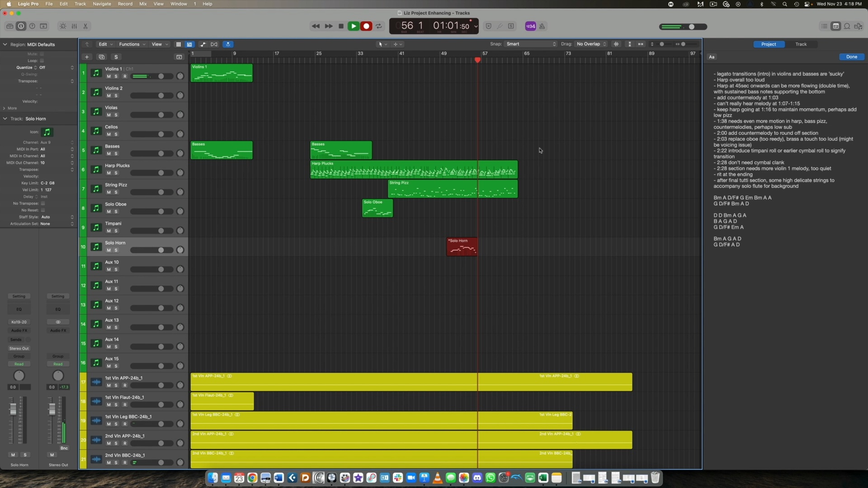
Task: Click the Library button in control bar
Action: [9, 26]
